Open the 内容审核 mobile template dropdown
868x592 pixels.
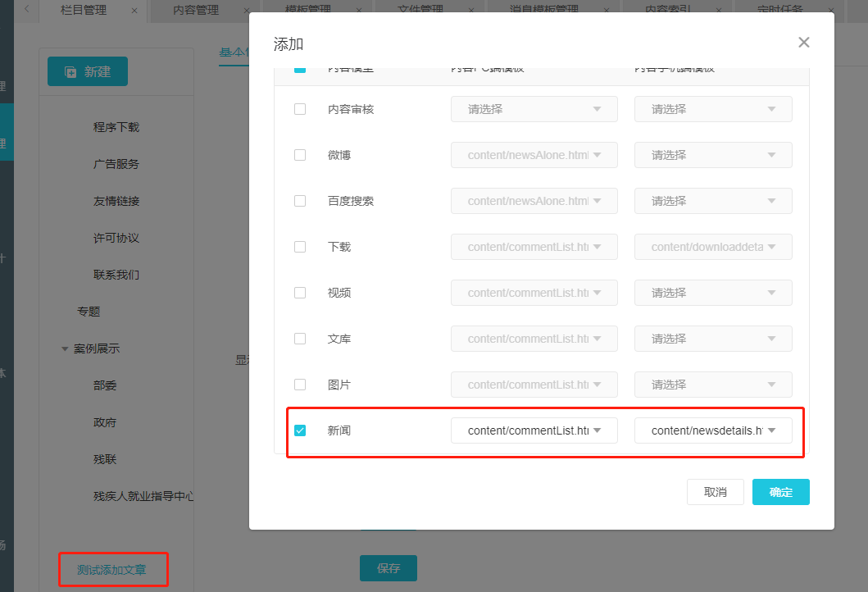click(713, 109)
